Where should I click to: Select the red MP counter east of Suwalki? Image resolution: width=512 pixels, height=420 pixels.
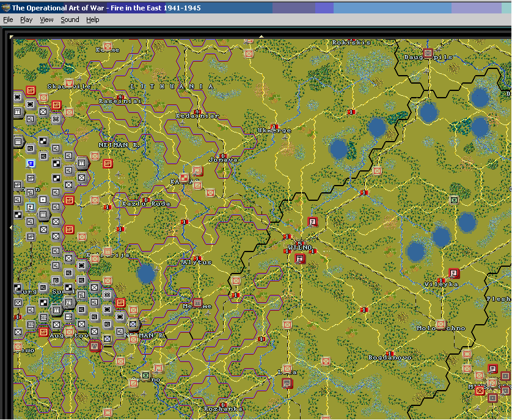click(x=120, y=303)
